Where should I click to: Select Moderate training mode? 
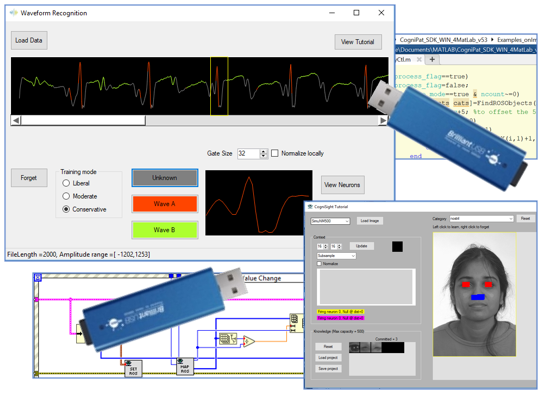(x=66, y=196)
